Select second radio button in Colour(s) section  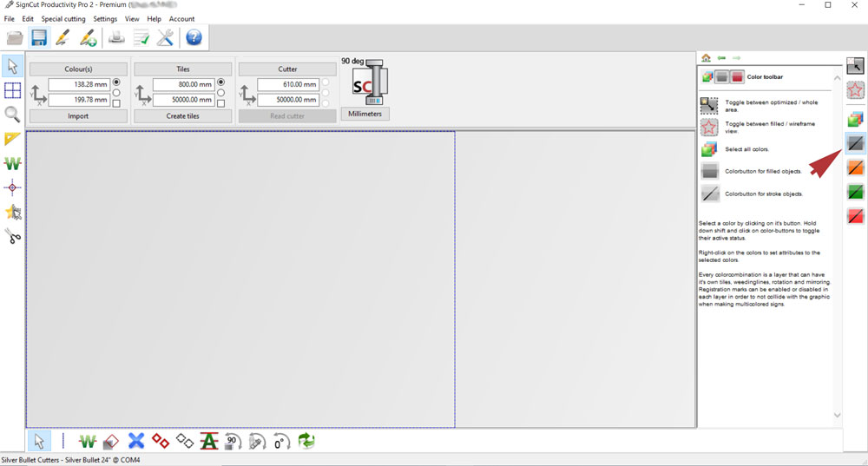pos(116,93)
